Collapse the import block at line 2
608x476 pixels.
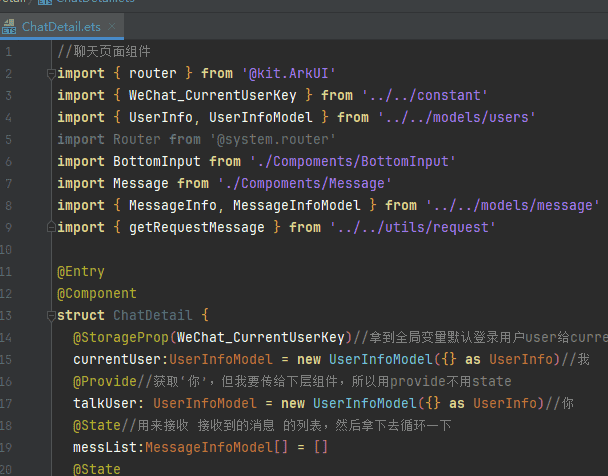click(x=50, y=74)
